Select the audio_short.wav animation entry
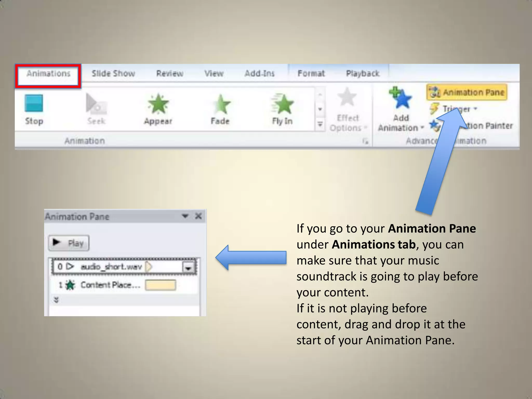Screen dimensions: 532x399 tap(124, 267)
